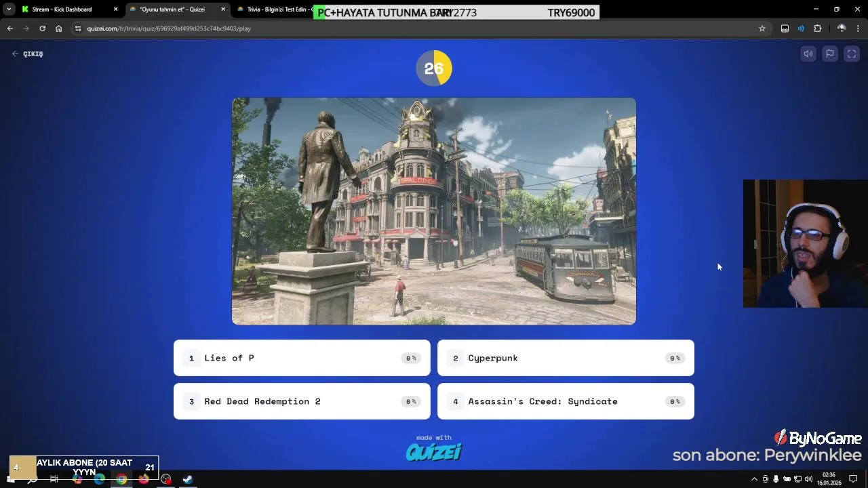Open the Chrome three-dot menu

(x=858, y=28)
